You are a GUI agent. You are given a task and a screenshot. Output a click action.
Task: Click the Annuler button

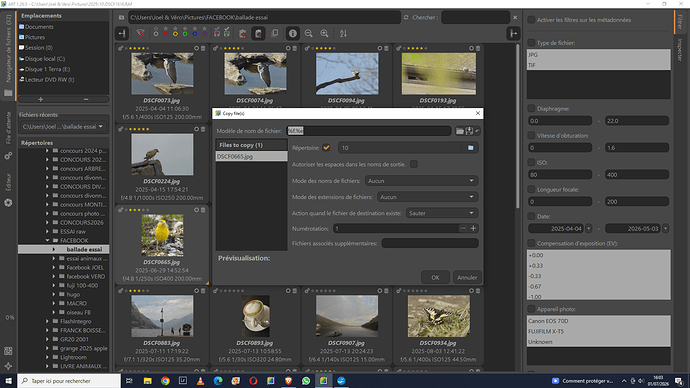pyautogui.click(x=467, y=278)
